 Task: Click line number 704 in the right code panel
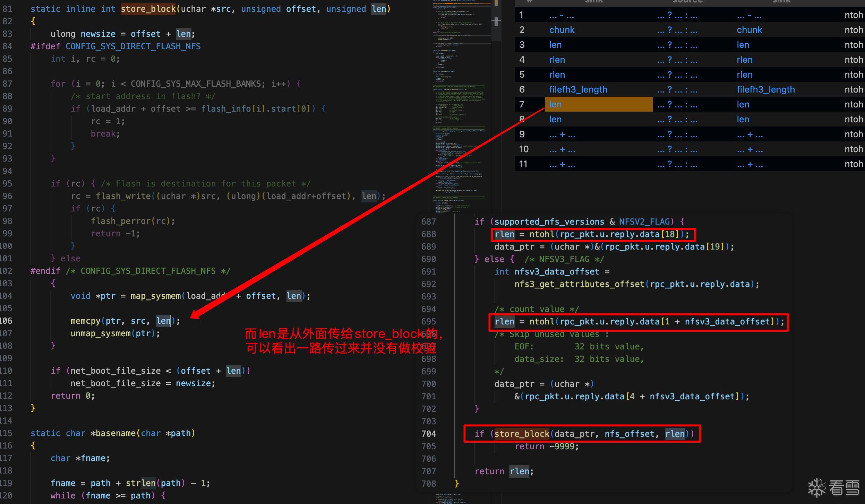429,434
